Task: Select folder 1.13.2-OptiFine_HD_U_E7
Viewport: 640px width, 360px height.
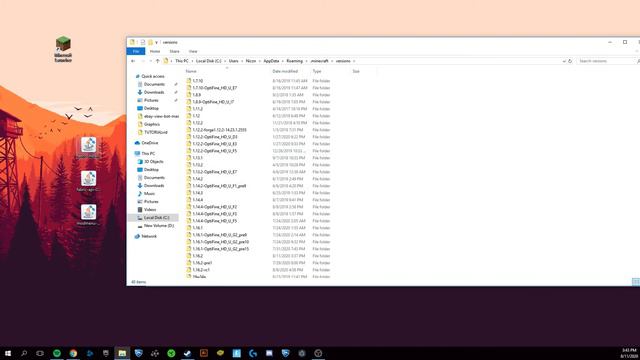Action: point(214,172)
